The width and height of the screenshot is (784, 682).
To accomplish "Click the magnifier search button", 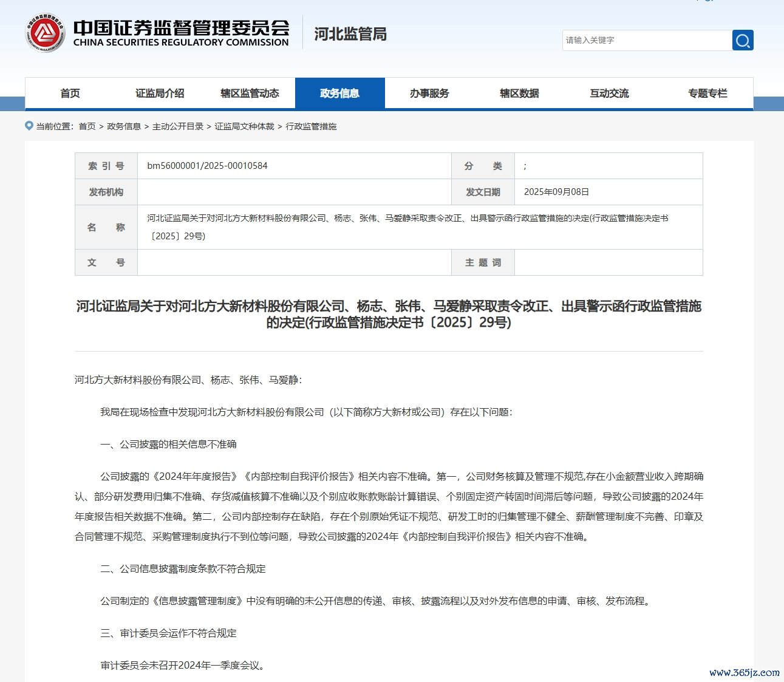I will pyautogui.click(x=743, y=40).
